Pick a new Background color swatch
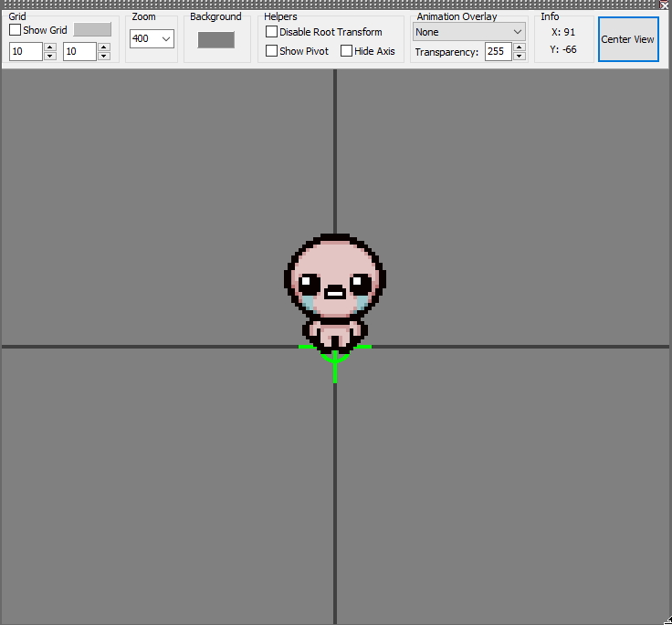672x625 pixels. tap(216, 40)
